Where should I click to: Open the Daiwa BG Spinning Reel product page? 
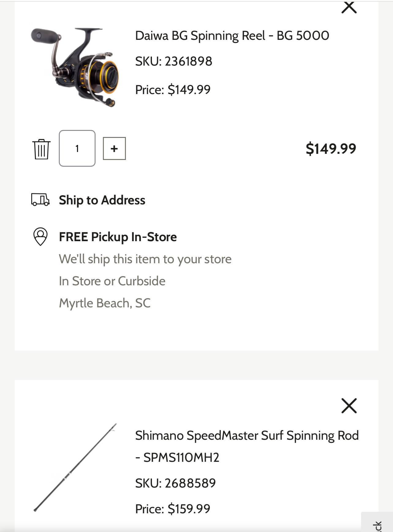point(232,36)
